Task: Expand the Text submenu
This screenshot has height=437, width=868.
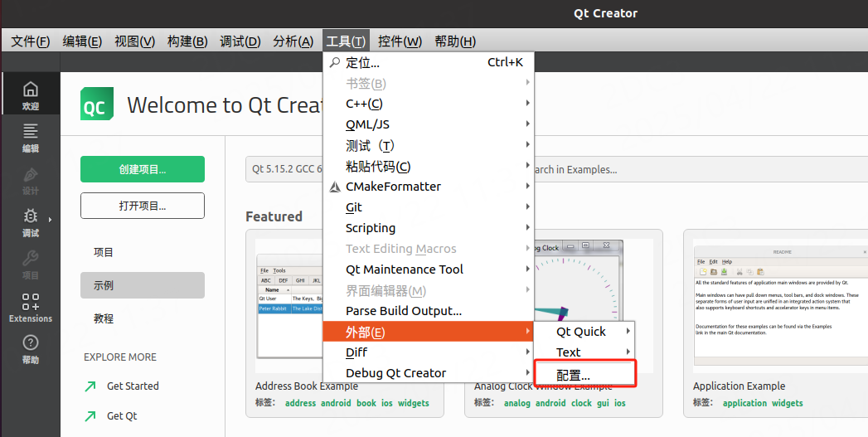Action: [584, 352]
